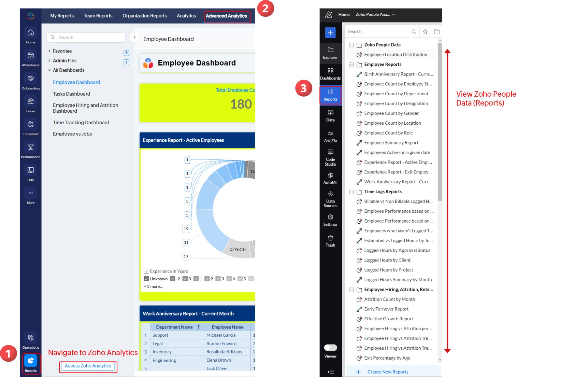Click the folder view icon beside search
This screenshot has width=588, height=377.
pos(437,32)
